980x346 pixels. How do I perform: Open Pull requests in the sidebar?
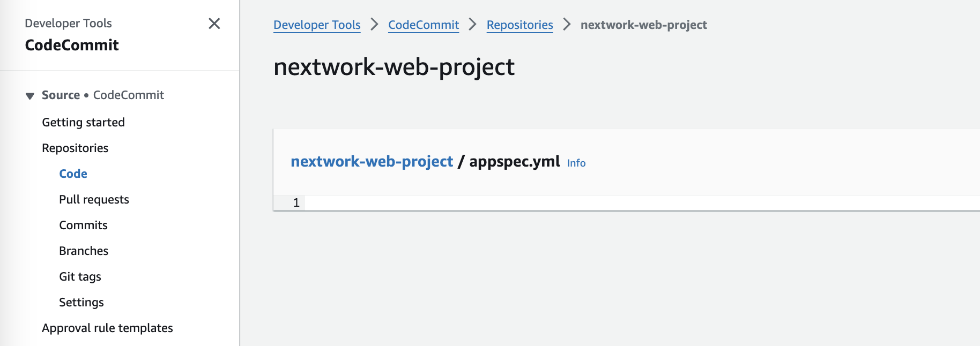[x=94, y=199]
